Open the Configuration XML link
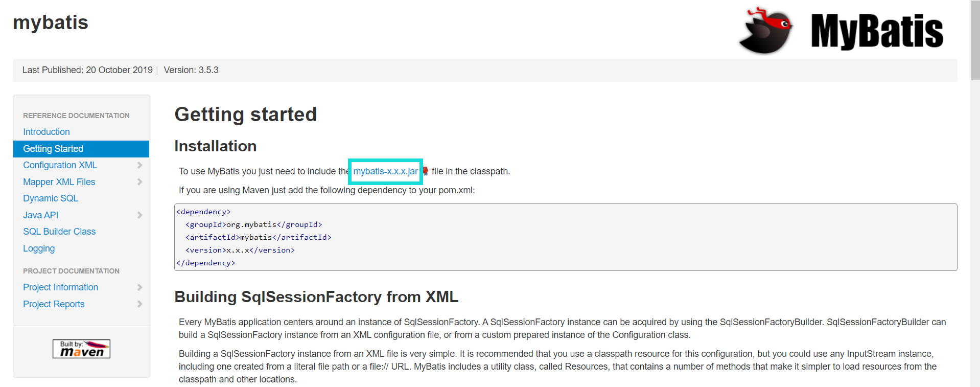The image size is (980, 387). coord(60,165)
